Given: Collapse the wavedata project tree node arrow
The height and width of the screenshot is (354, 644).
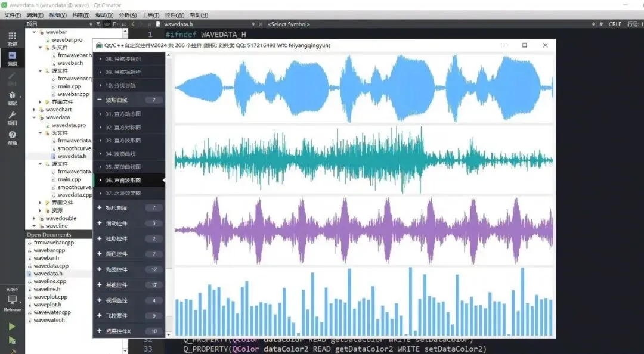Looking at the screenshot, I should pos(34,117).
